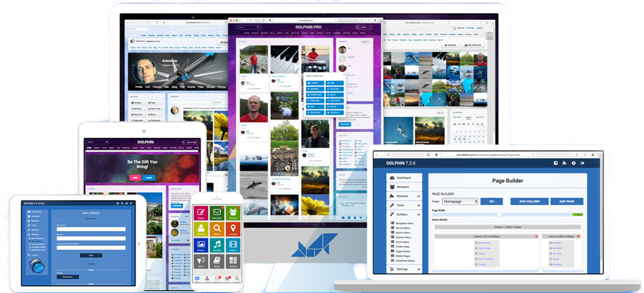Open My Info tile on the phone
The height and width of the screenshot is (293, 644).
point(201,230)
